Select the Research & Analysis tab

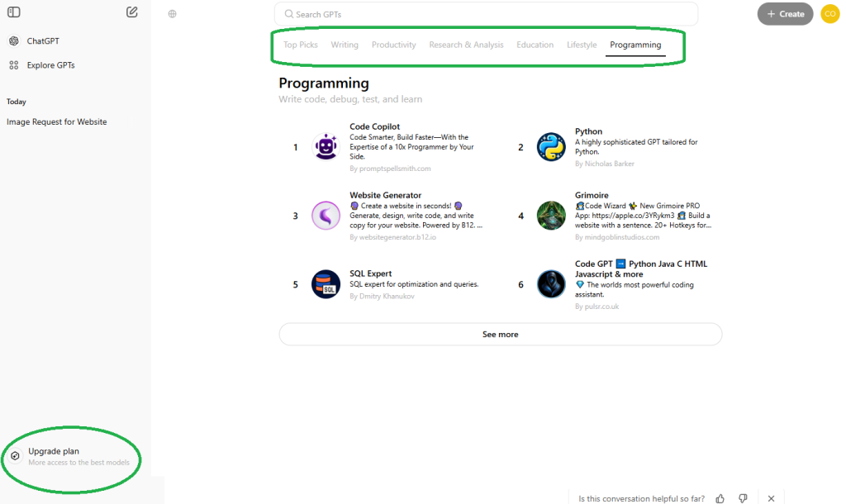[466, 45]
